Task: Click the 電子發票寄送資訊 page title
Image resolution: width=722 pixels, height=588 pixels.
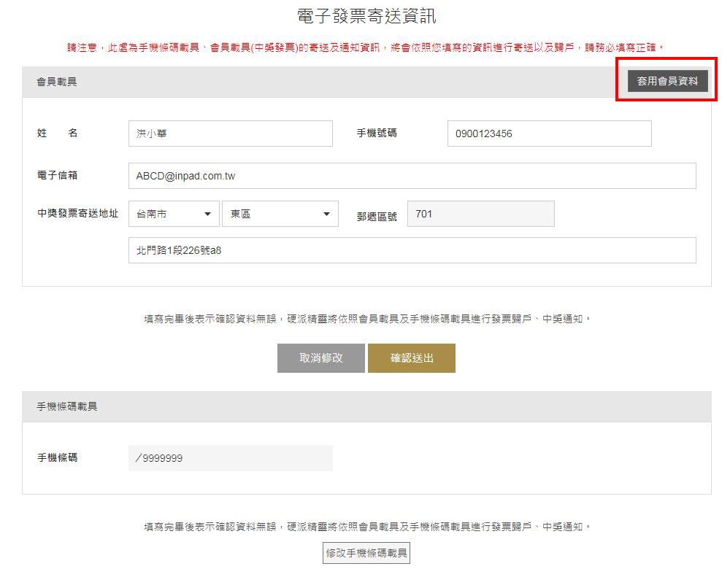Action: click(x=366, y=17)
